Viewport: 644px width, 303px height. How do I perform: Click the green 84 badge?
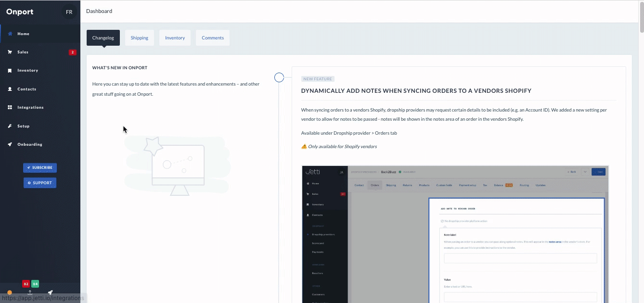(35, 284)
